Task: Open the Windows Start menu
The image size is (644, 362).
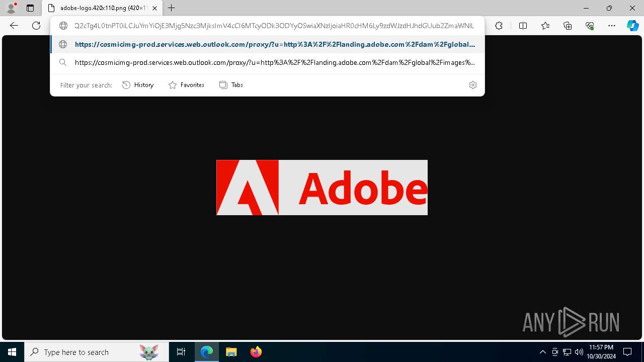Action: 12,352
